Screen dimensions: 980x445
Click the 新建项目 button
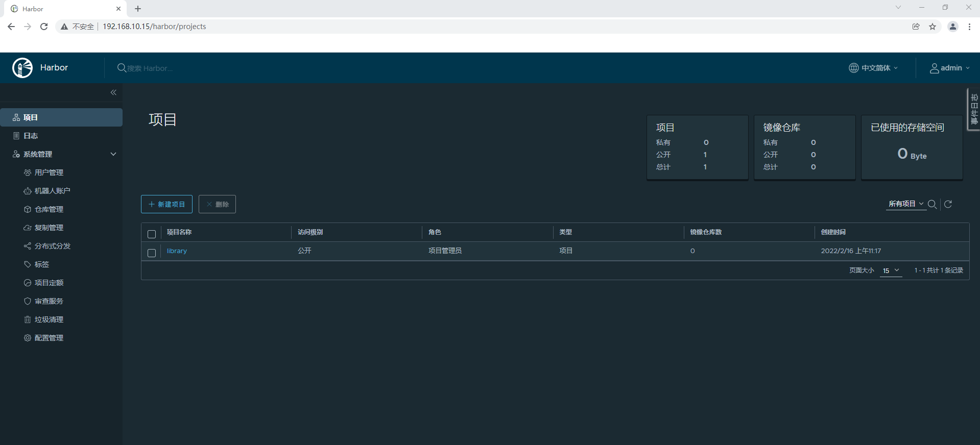pyautogui.click(x=166, y=204)
